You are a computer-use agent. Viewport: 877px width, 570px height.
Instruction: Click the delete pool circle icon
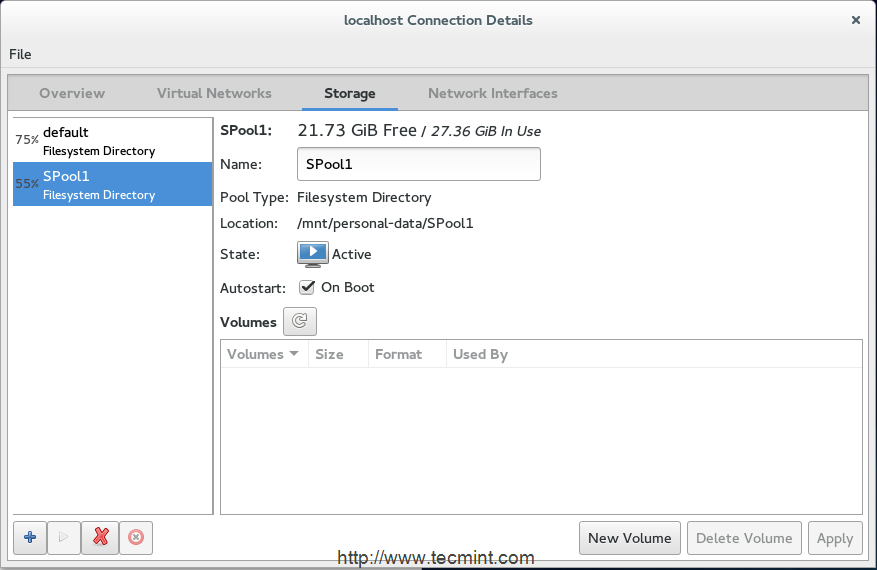[136, 538]
